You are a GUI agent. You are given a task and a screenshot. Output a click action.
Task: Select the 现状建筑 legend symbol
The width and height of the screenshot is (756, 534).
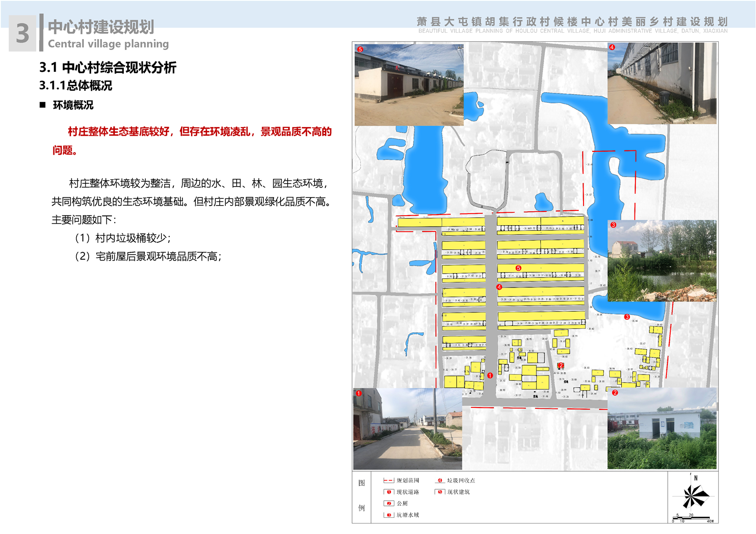440,492
